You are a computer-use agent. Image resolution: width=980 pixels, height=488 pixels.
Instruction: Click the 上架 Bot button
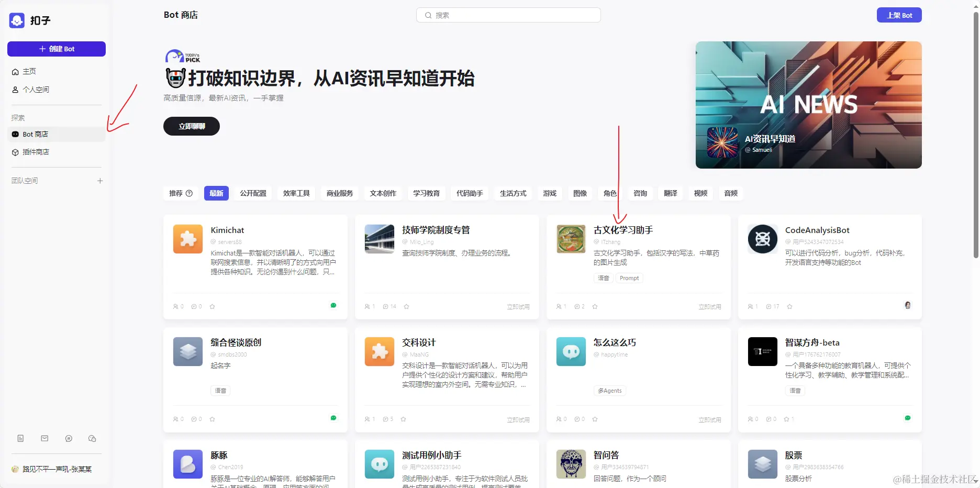point(899,15)
